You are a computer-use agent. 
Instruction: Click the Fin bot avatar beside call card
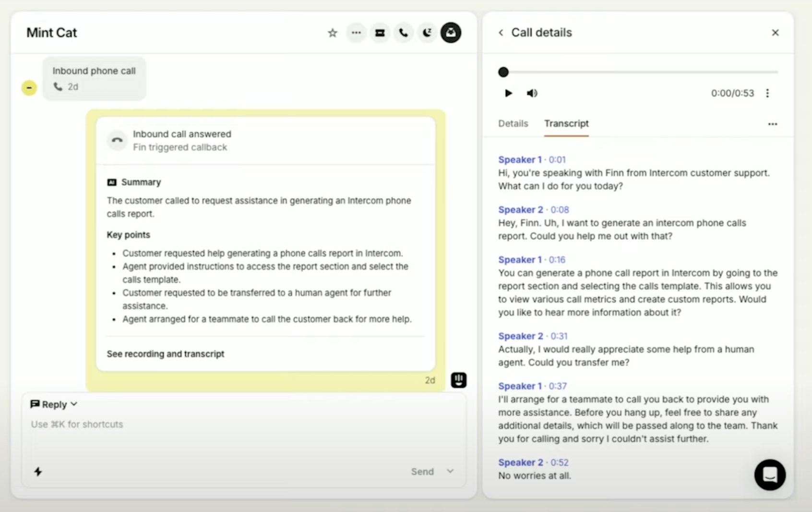[x=459, y=380]
